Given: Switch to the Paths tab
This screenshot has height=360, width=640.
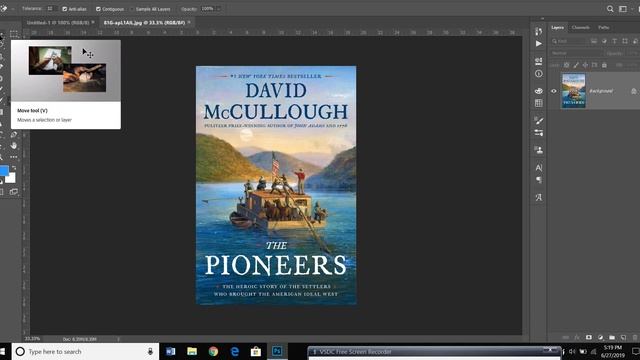Looking at the screenshot, I should tap(604, 27).
